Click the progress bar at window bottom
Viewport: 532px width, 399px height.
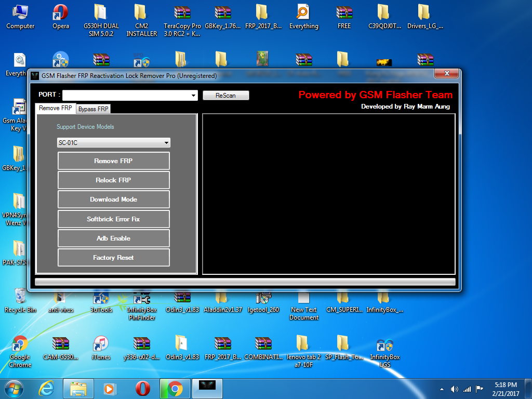[245, 282]
